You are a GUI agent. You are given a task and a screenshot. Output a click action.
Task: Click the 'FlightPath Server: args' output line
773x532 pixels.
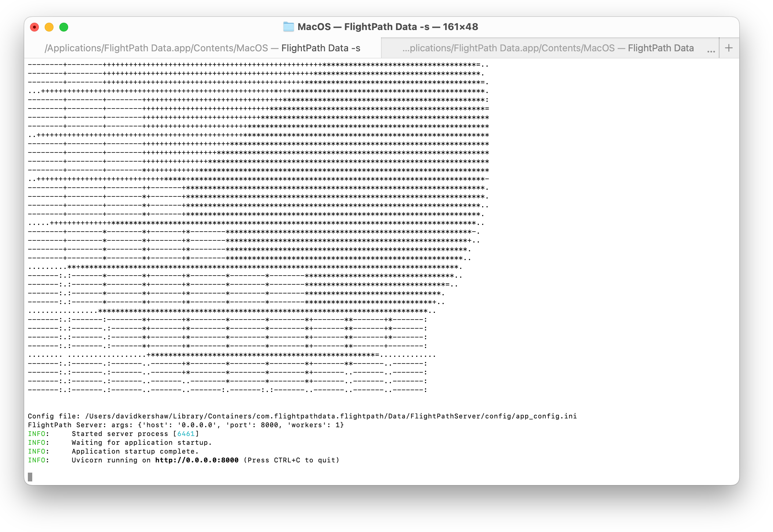[x=186, y=425]
